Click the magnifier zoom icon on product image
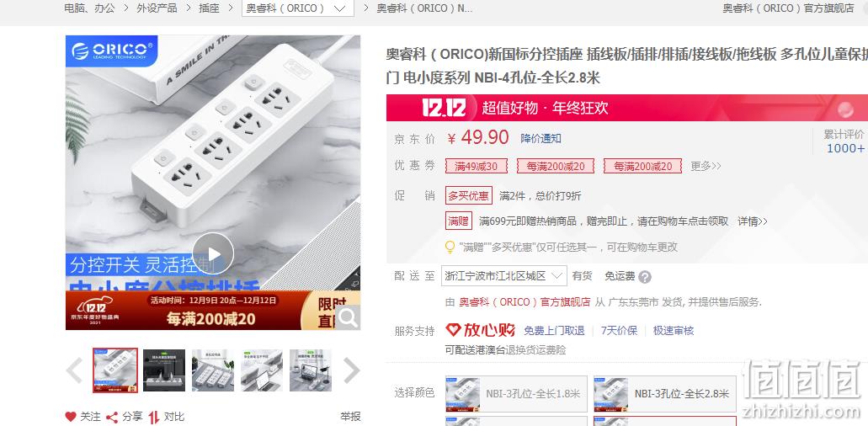 tap(348, 317)
